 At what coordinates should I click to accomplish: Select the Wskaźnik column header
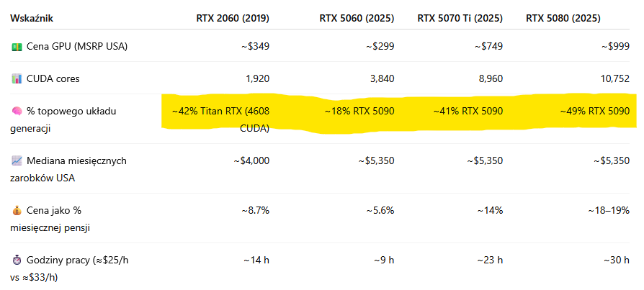[32, 19]
